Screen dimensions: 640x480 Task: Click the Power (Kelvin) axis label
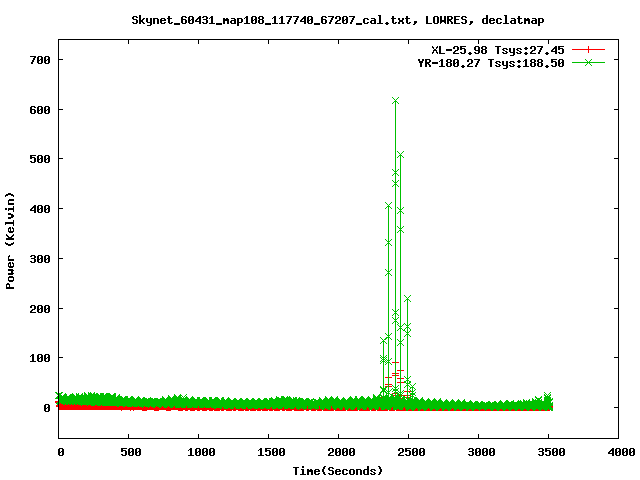(x=10, y=241)
